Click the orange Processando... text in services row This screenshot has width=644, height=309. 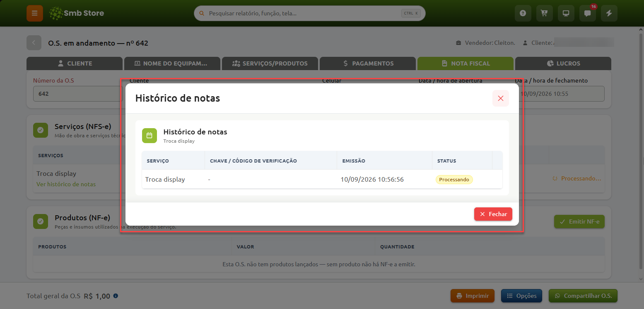[576, 178]
